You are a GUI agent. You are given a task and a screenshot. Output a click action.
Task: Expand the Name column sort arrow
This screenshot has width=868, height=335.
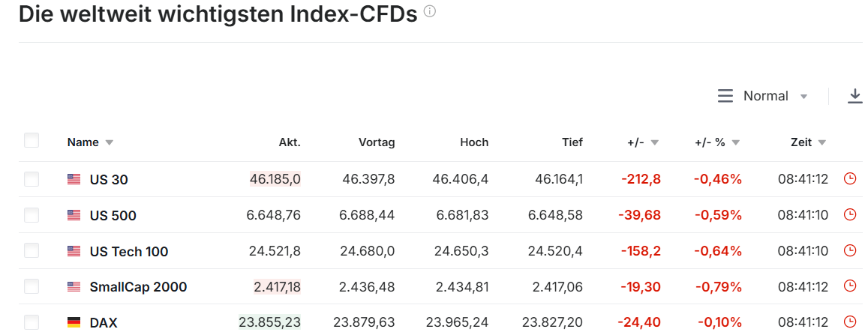pos(110,142)
